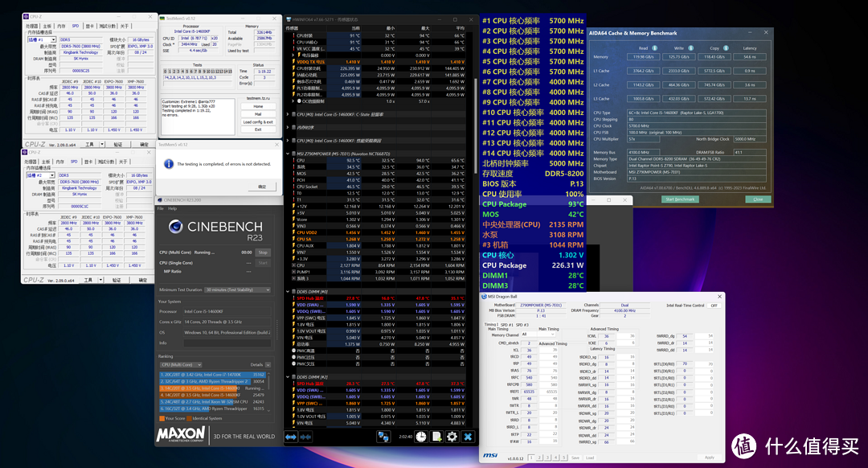Click Start Benchmark in AIDA64
Image resolution: width=868 pixels, height=468 pixels.
[680, 199]
